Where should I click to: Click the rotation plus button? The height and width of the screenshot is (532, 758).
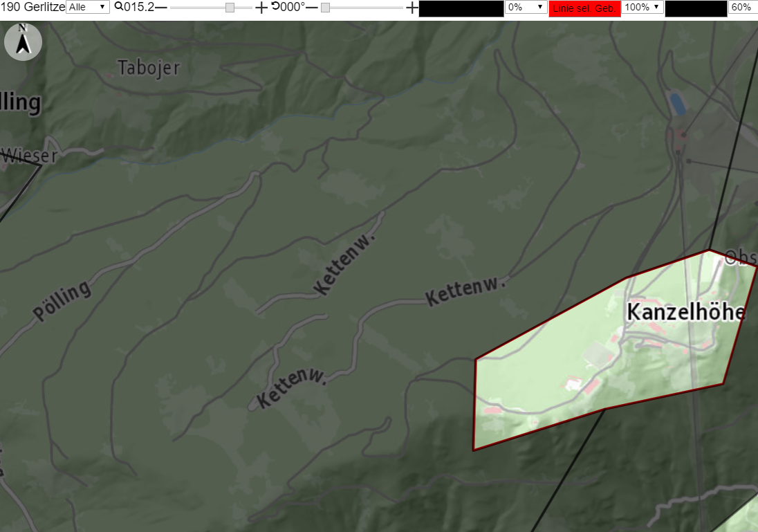point(412,7)
